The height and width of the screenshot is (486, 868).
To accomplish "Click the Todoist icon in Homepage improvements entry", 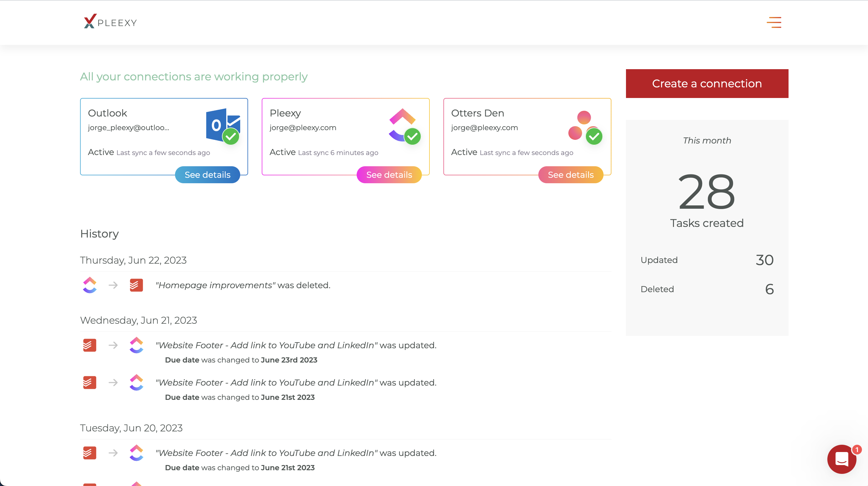I will pyautogui.click(x=136, y=285).
